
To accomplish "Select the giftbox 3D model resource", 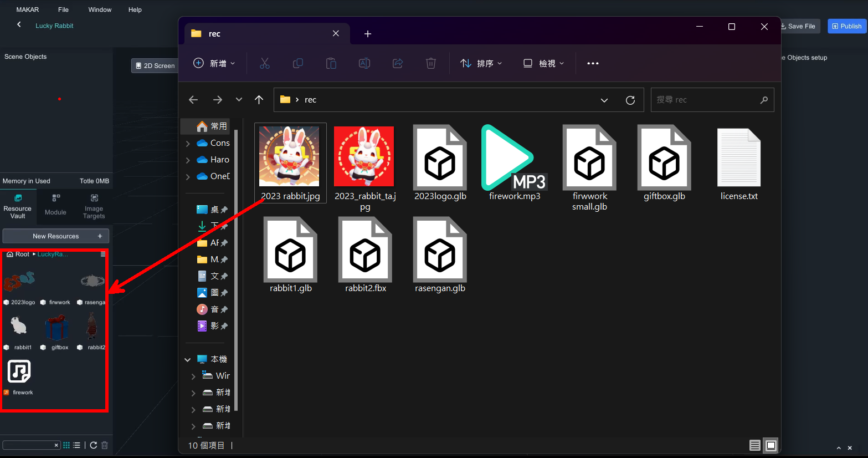I will pos(57,328).
